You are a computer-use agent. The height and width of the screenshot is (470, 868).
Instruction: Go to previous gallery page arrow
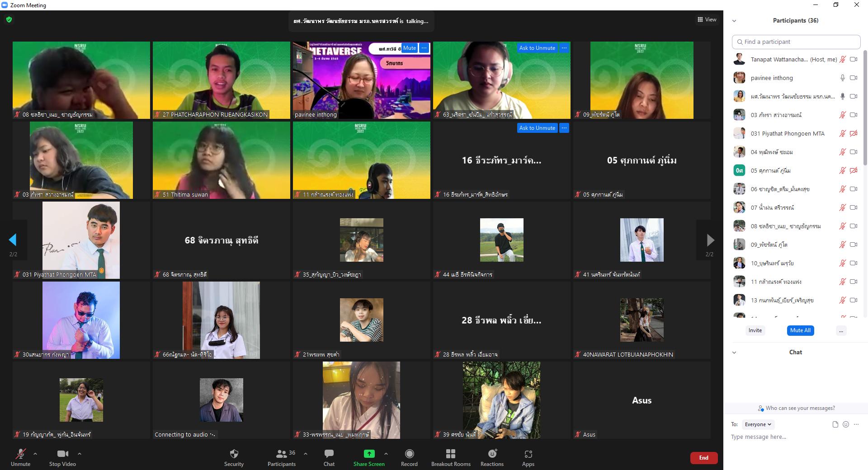(13, 240)
